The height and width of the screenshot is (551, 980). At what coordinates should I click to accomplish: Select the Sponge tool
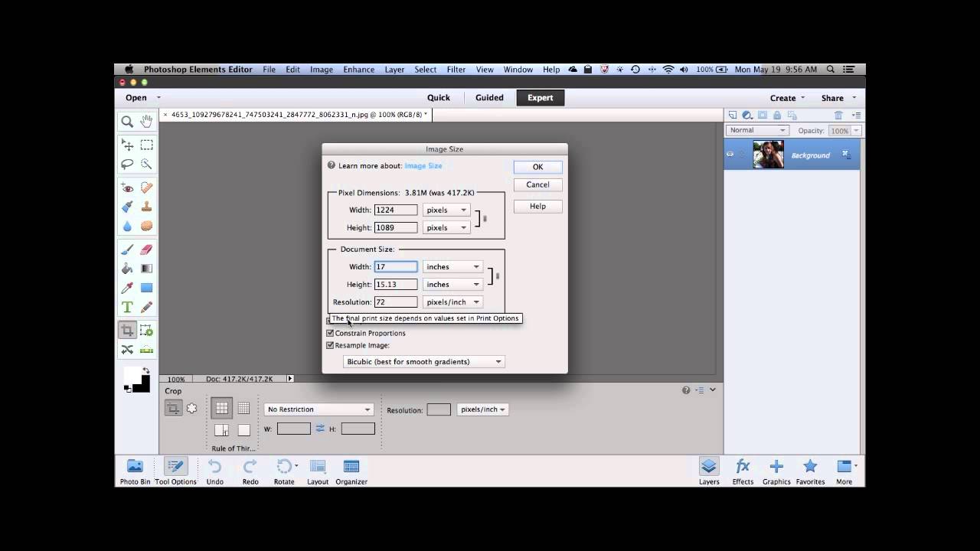tap(146, 226)
